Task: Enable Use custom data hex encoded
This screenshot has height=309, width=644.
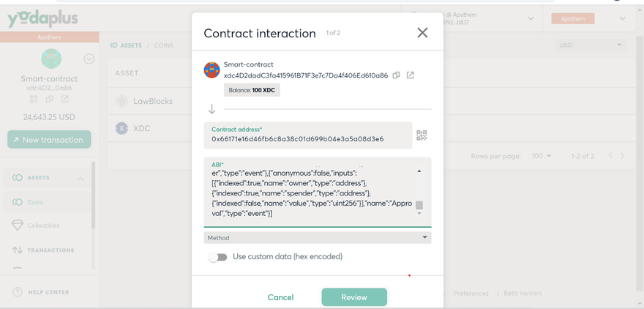Action: (x=217, y=257)
